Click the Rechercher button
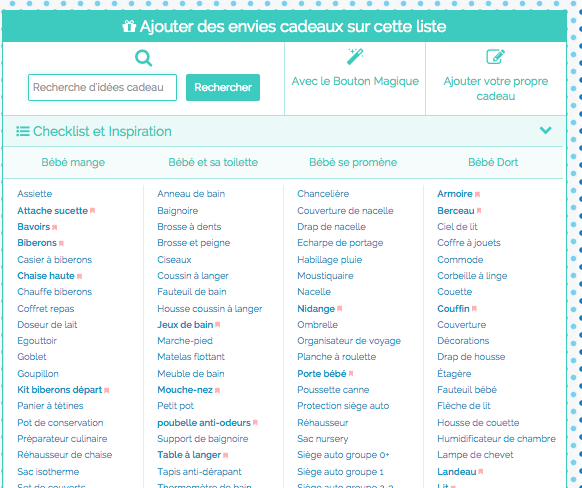The image size is (582, 488). 223,88
